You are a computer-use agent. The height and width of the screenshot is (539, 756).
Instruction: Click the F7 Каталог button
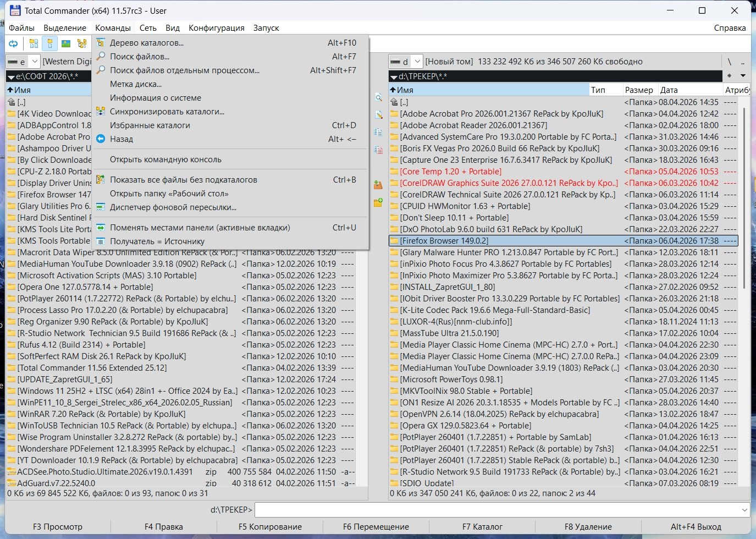482,527
